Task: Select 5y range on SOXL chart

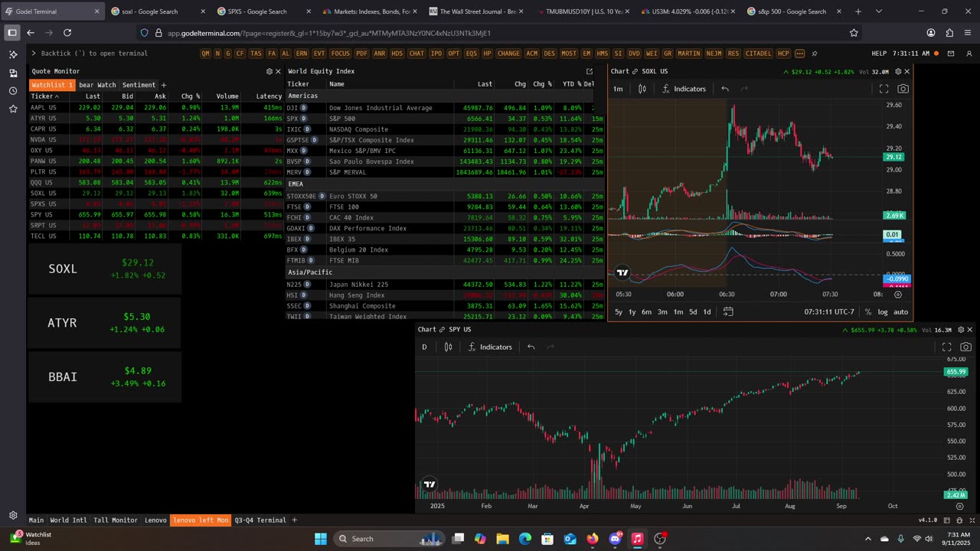Action: point(619,311)
